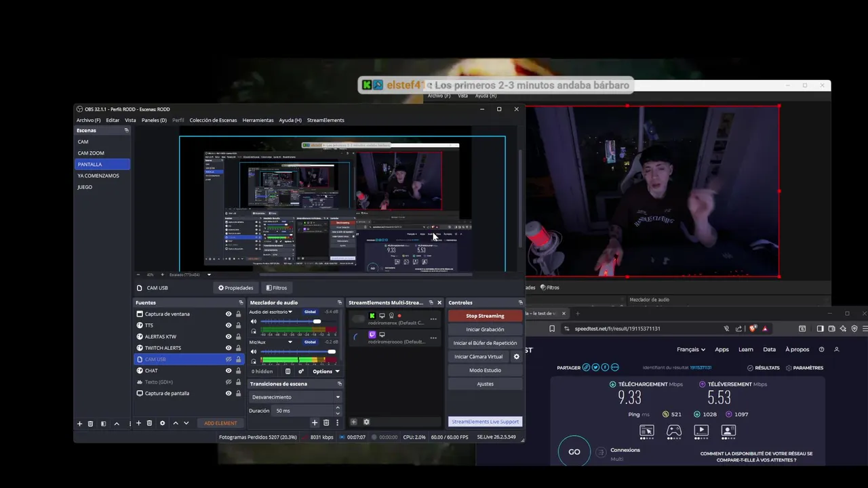Add a new scene in Escenas panel
Screen dimensions: 868x488
[x=79, y=424]
